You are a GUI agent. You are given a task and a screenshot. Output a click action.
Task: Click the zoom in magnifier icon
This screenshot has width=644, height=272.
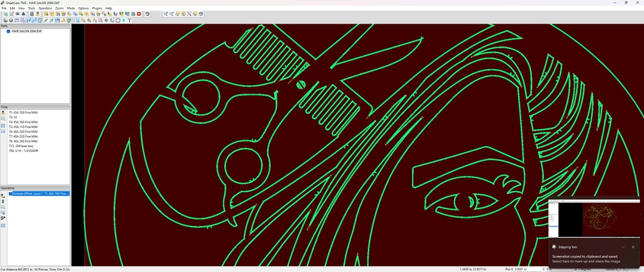click(x=166, y=14)
